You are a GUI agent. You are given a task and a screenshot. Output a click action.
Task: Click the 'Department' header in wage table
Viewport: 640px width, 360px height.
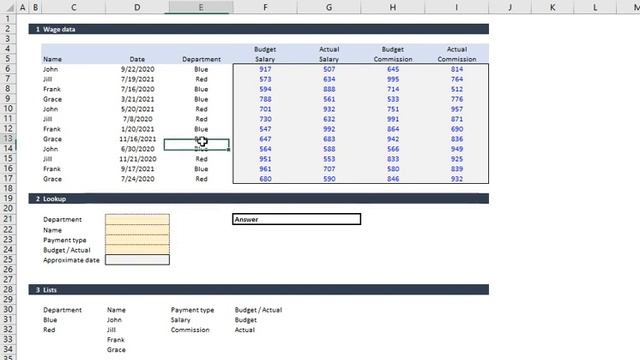click(201, 59)
